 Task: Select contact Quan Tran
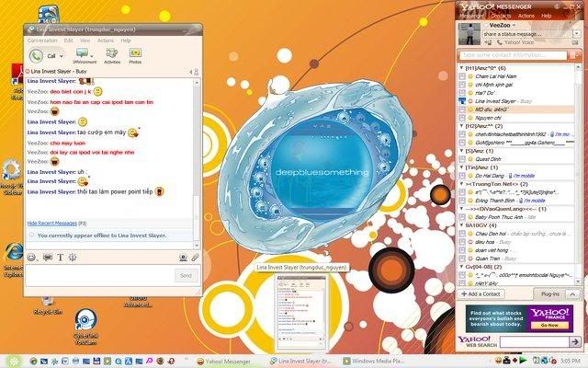pos(515,259)
